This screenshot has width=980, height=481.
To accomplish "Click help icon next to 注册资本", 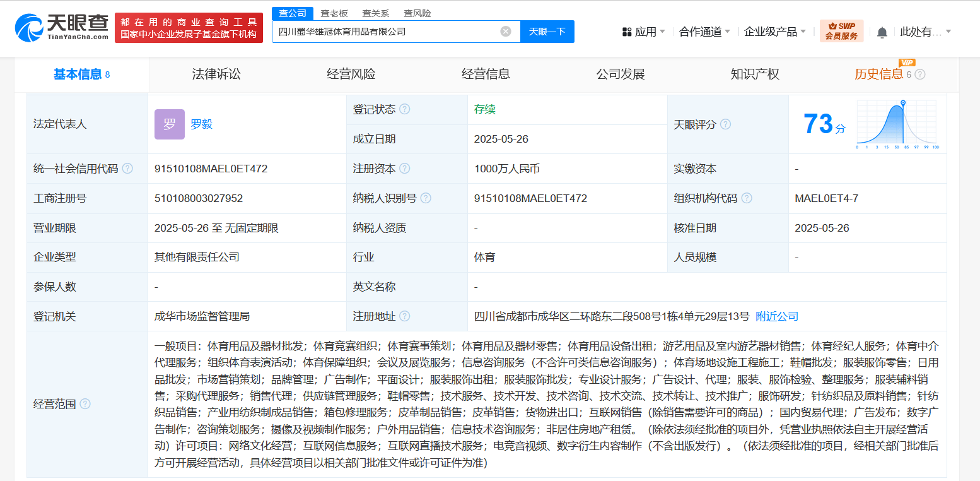I will (x=405, y=169).
